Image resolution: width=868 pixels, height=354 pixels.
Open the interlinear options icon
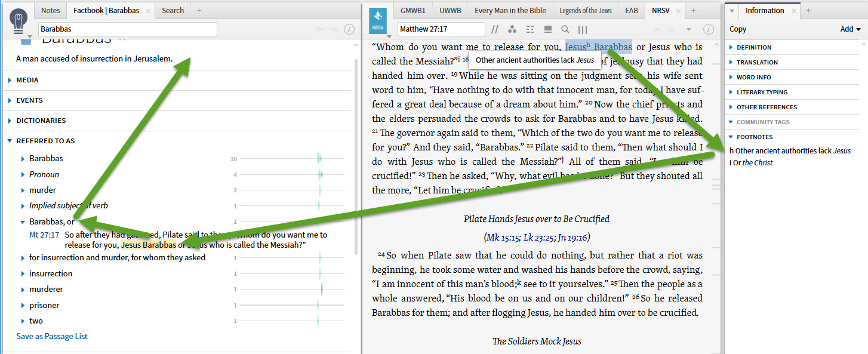pos(530,29)
